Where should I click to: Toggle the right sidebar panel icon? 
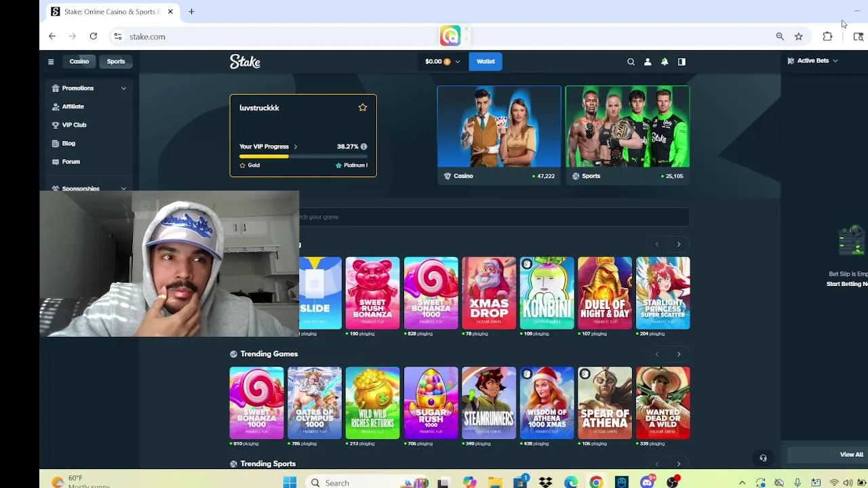pos(682,62)
